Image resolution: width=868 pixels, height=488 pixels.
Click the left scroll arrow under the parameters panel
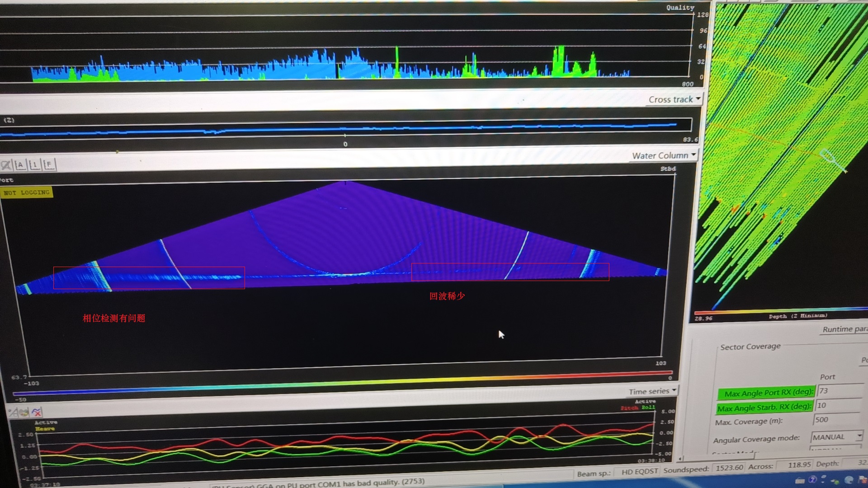pyautogui.click(x=681, y=458)
